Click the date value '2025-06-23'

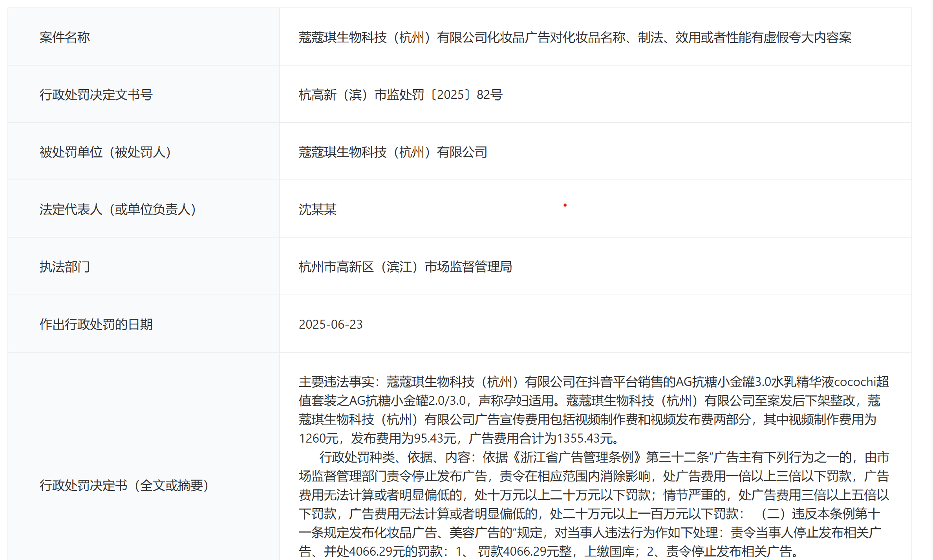click(331, 324)
